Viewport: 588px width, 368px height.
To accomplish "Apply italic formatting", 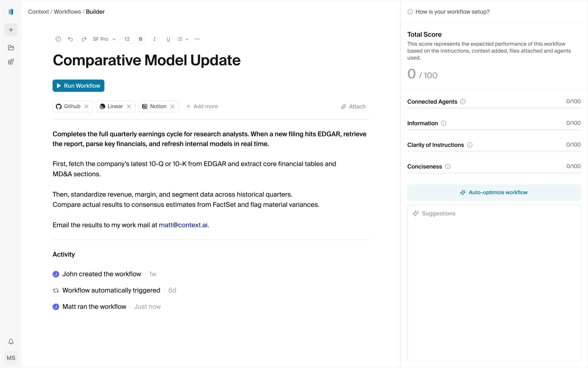I will [x=154, y=39].
